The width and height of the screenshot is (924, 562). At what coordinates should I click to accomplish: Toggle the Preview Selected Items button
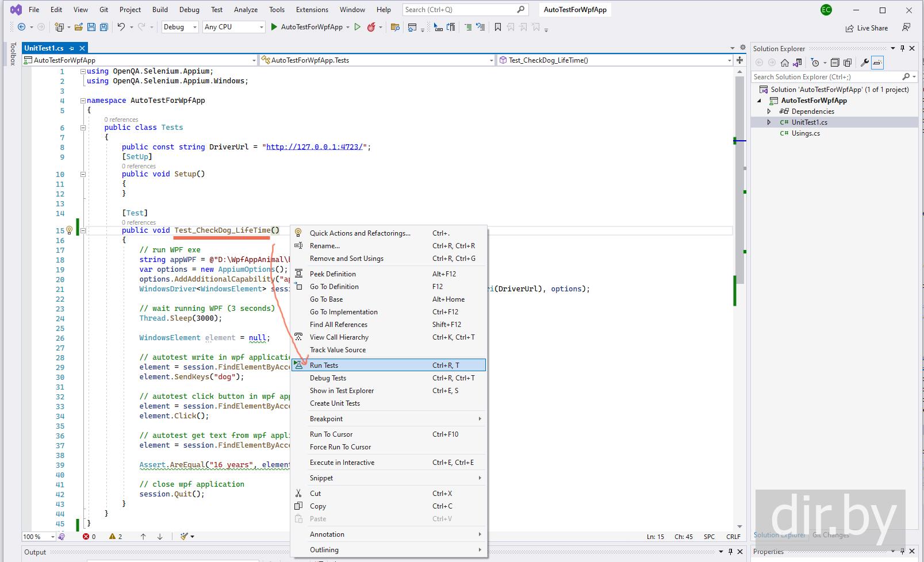pyautogui.click(x=877, y=63)
